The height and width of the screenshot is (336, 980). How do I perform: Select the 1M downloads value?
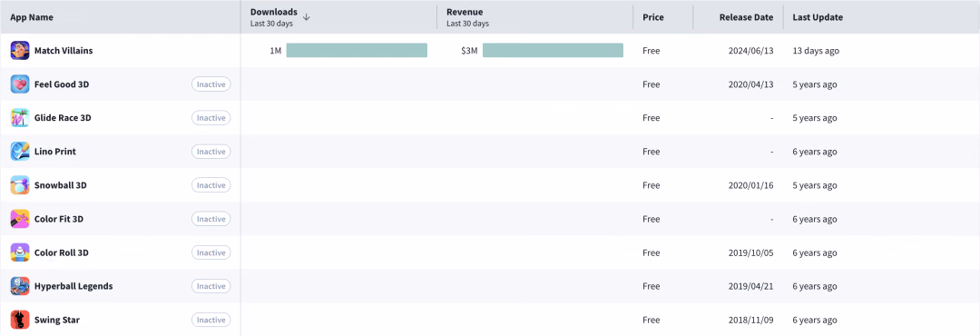276,51
